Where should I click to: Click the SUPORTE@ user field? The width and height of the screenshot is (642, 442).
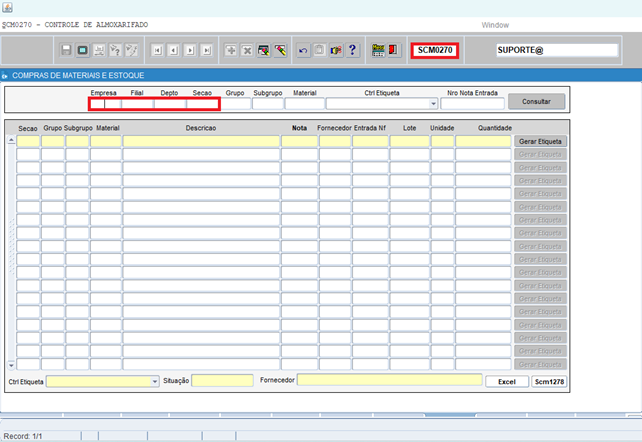click(557, 50)
